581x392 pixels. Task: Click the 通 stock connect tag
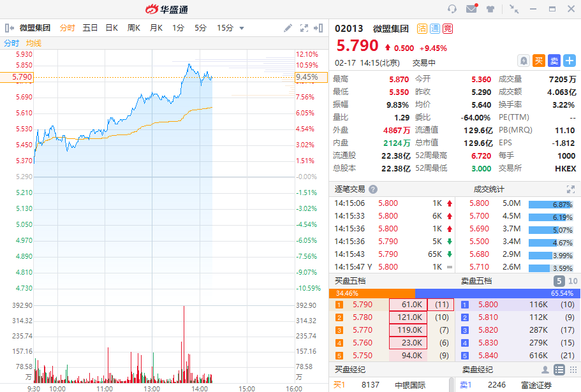[x=435, y=29]
